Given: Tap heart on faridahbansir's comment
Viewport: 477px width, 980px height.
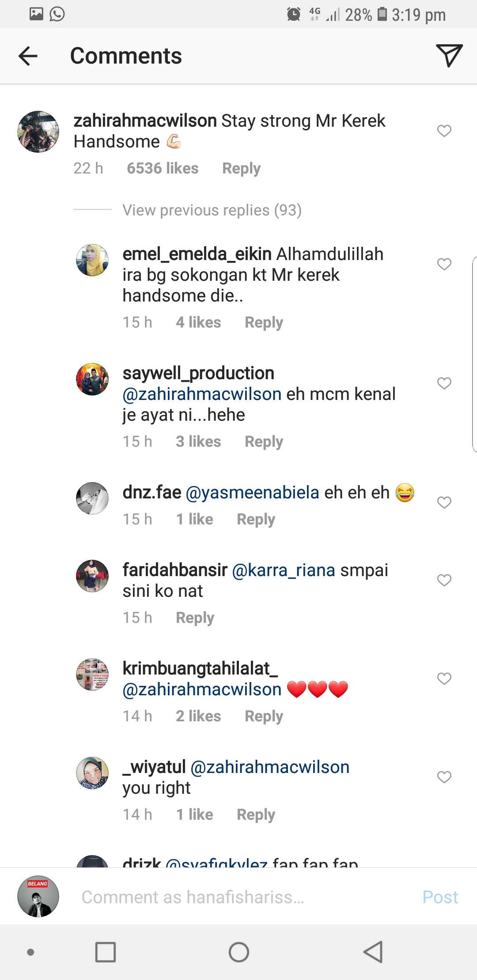Looking at the screenshot, I should click(x=444, y=580).
